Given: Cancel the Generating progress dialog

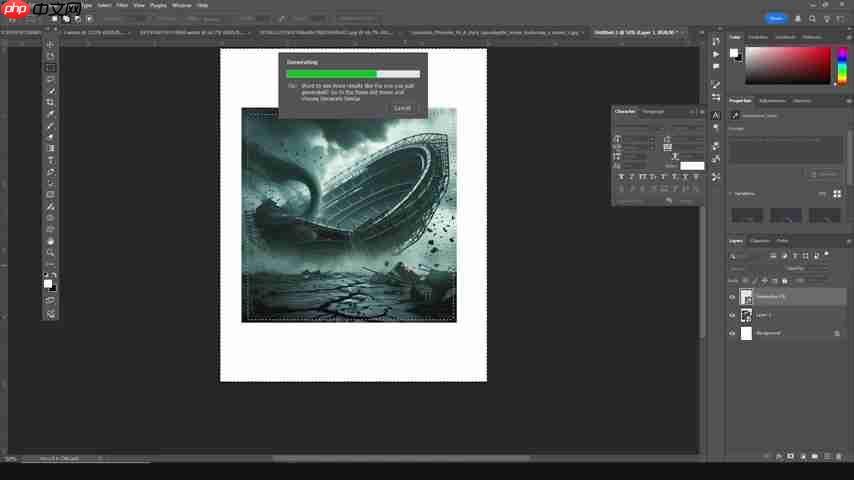Looking at the screenshot, I should coord(402,108).
